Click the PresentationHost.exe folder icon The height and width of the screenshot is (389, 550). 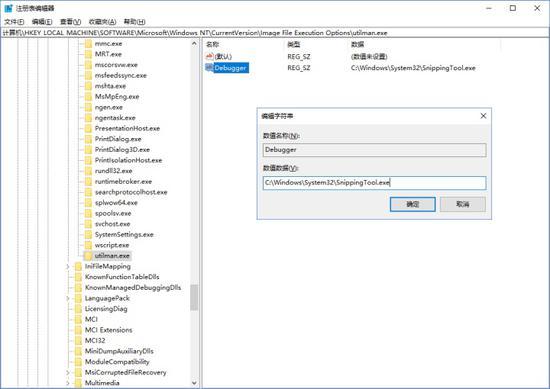tap(88, 128)
